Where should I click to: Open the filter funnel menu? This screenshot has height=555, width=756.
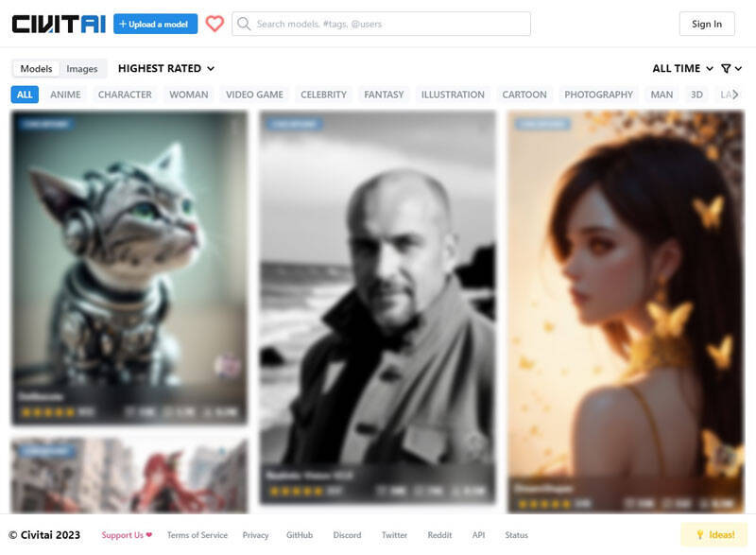(730, 68)
